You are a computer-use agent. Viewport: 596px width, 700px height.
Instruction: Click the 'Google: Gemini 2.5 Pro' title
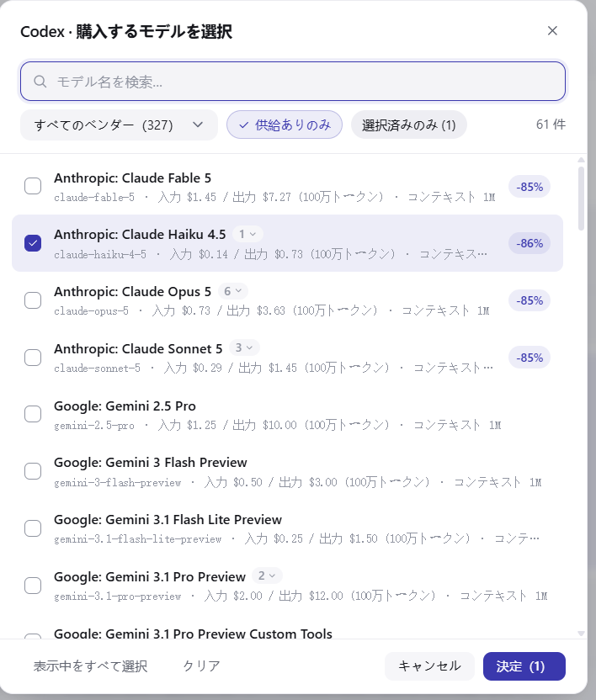125,406
